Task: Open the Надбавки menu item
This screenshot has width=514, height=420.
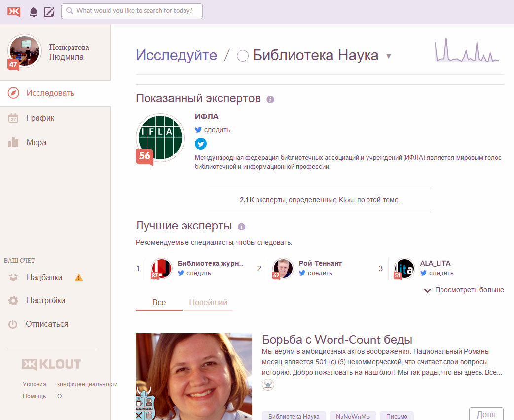Action: (x=44, y=278)
